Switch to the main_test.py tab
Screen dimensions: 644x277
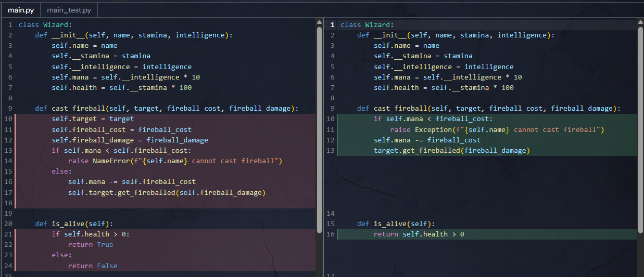69,10
